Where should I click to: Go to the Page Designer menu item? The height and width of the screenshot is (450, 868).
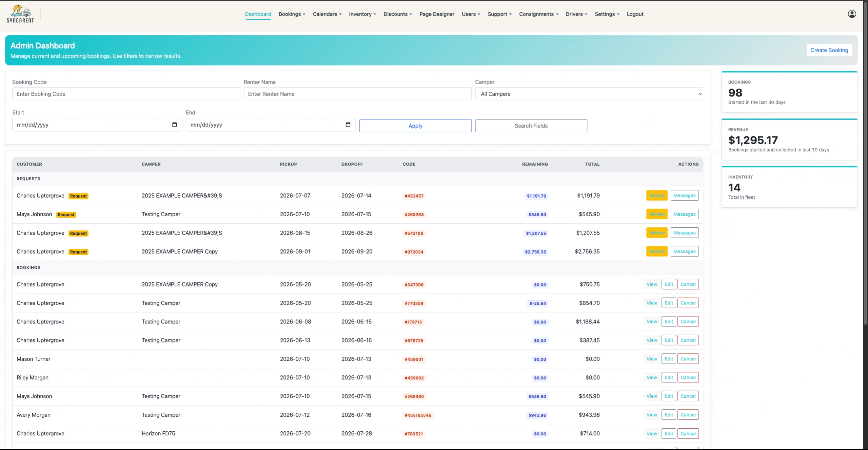click(437, 14)
